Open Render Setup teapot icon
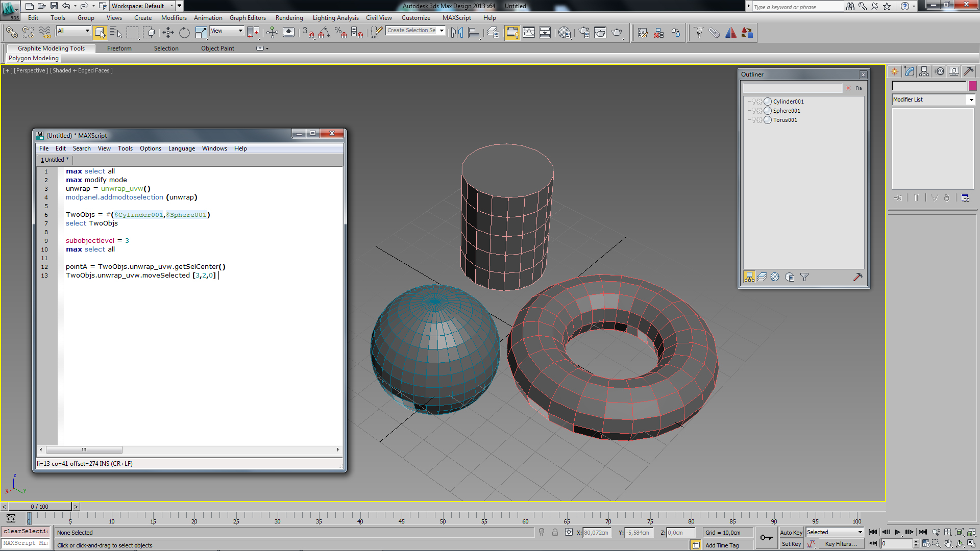 (584, 33)
